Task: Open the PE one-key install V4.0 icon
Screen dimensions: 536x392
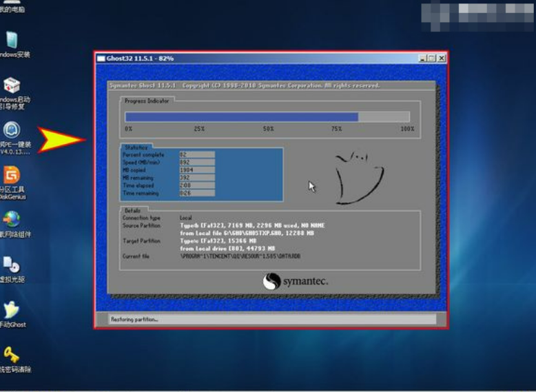Action: (x=12, y=131)
